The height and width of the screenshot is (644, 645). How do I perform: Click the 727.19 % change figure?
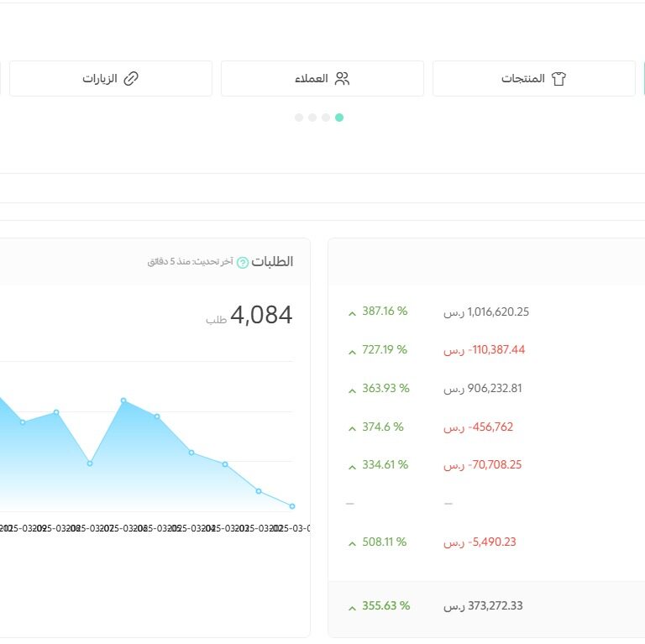coord(385,350)
